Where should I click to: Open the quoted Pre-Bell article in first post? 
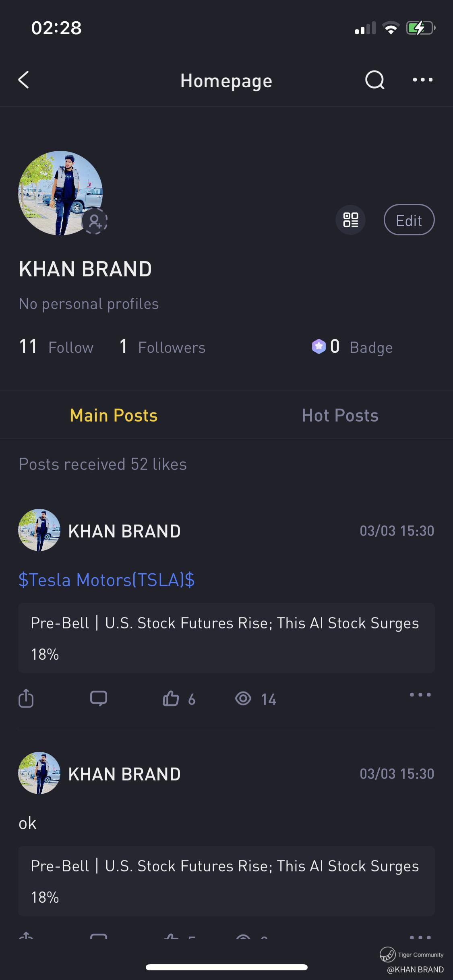point(226,638)
